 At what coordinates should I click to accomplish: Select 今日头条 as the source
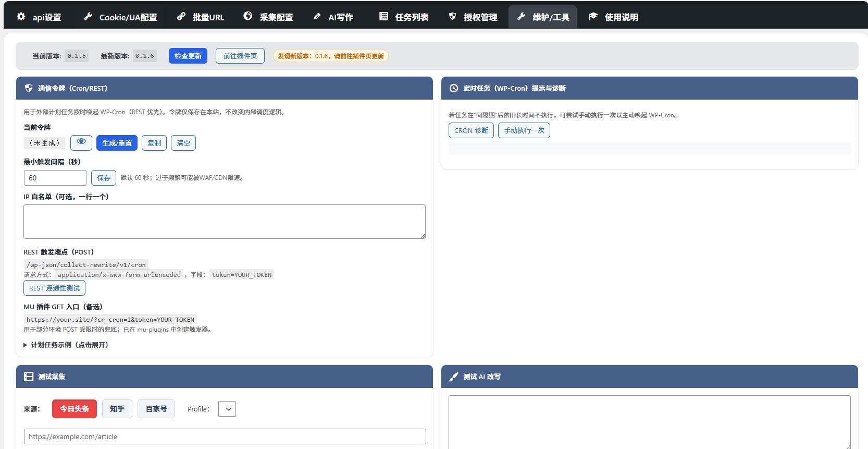[x=75, y=409]
